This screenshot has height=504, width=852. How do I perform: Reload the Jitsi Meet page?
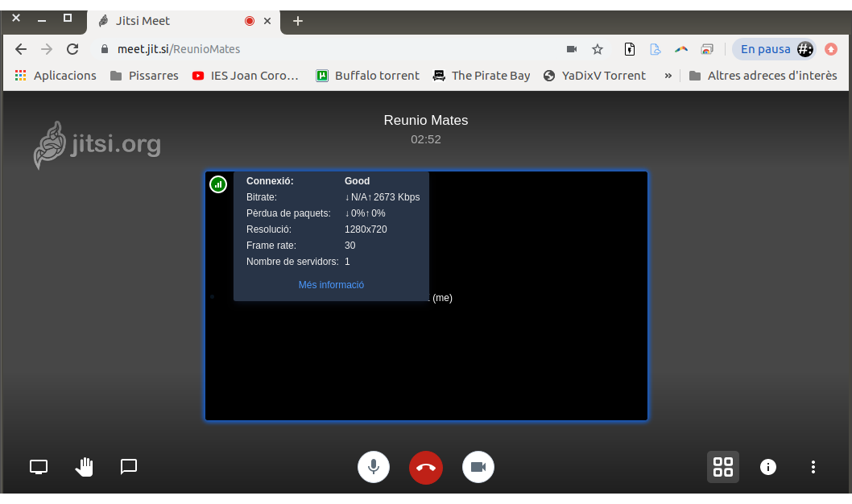tap(72, 49)
